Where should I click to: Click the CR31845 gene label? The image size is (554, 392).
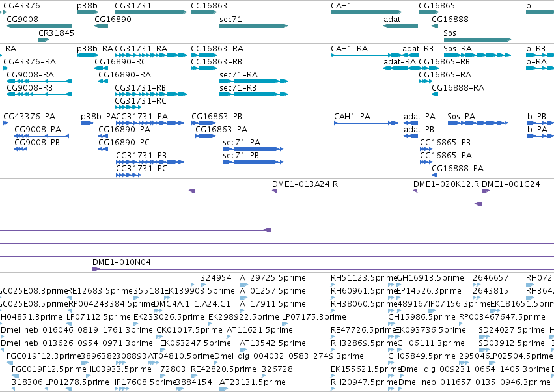pos(56,33)
